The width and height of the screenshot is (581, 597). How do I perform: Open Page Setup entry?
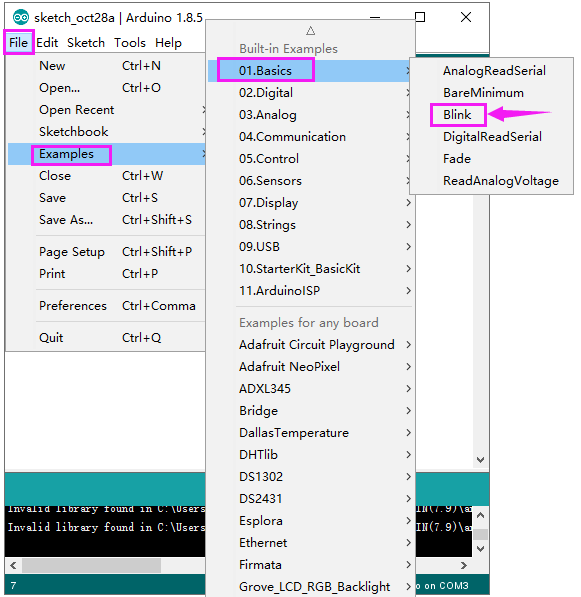coord(107,252)
